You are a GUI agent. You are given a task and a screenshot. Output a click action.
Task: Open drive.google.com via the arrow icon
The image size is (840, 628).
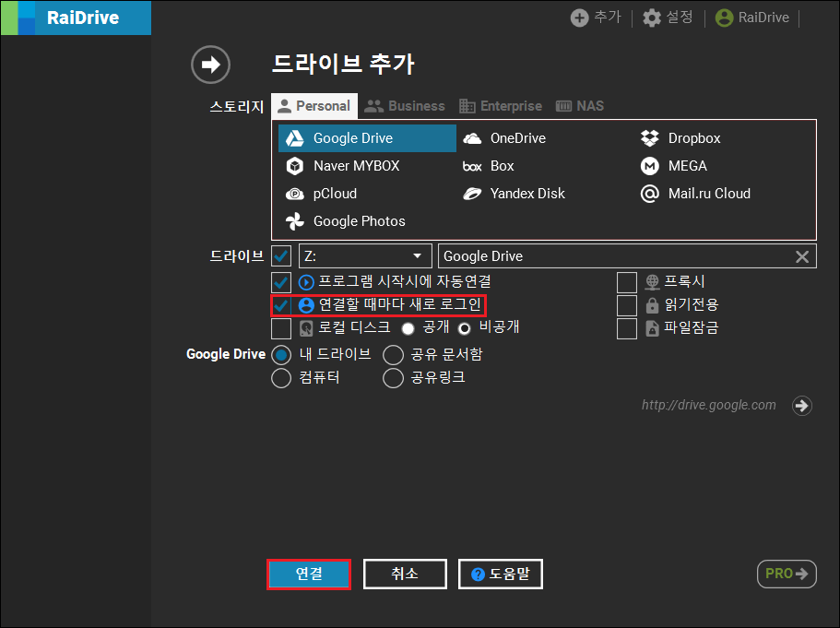pos(802,406)
